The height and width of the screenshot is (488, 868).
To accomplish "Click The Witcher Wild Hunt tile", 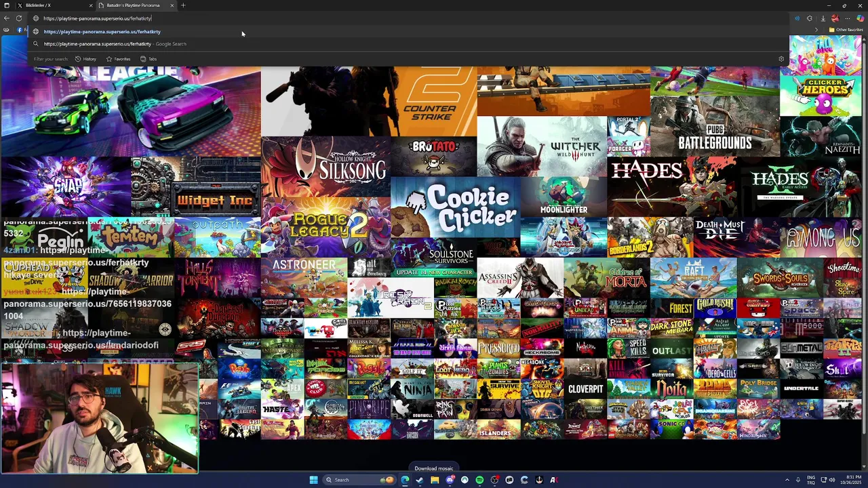I will [x=542, y=146].
